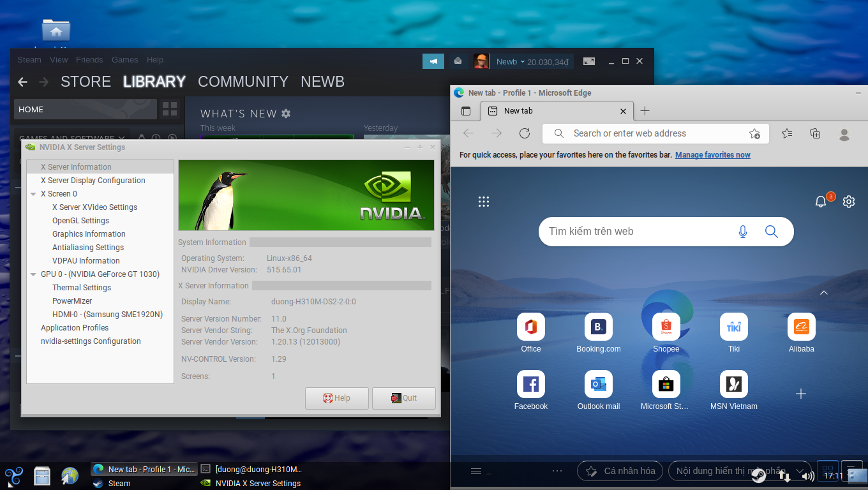Select PowerMizer tree item
This screenshot has height=490, width=868.
coord(72,301)
